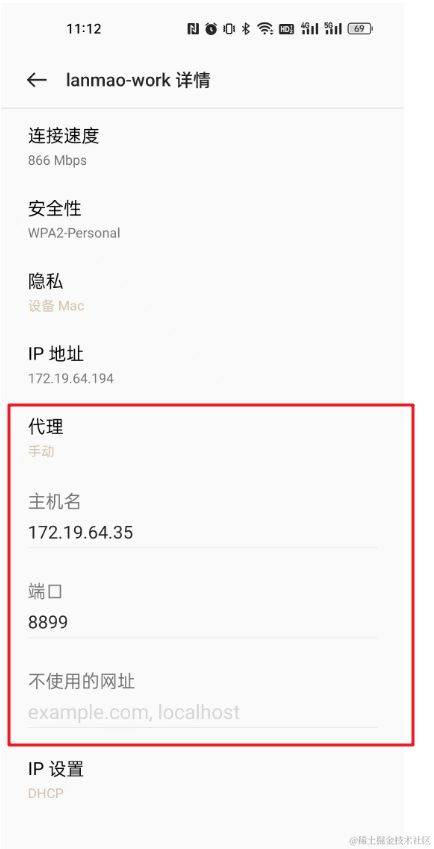Tap the back arrow icon
The width and height of the screenshot is (434, 849).
(x=37, y=80)
